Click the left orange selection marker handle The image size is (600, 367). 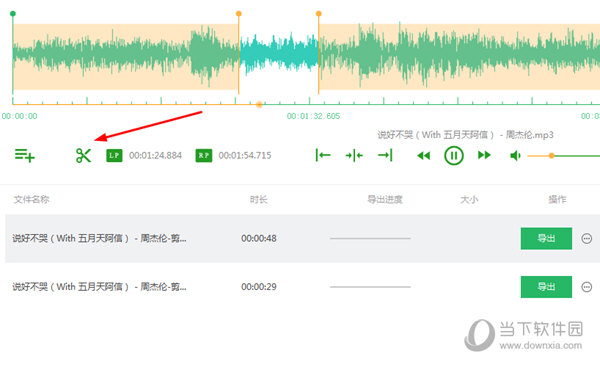239,14
